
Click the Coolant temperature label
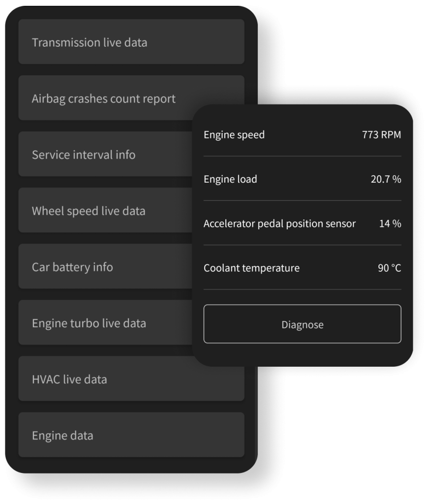251,268
